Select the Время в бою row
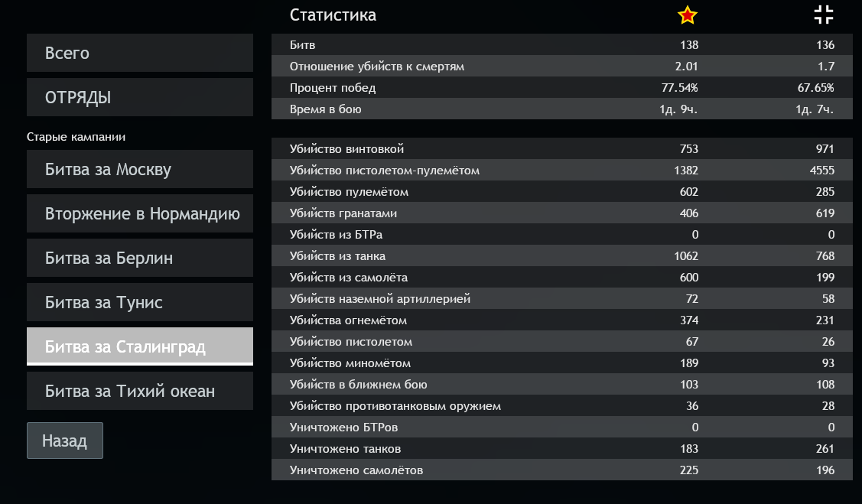Screen dimensions: 862x504 point(561,109)
